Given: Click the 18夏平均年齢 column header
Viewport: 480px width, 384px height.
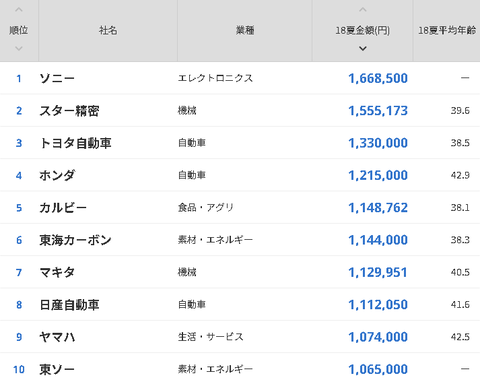Looking at the screenshot, I should coord(447,31).
